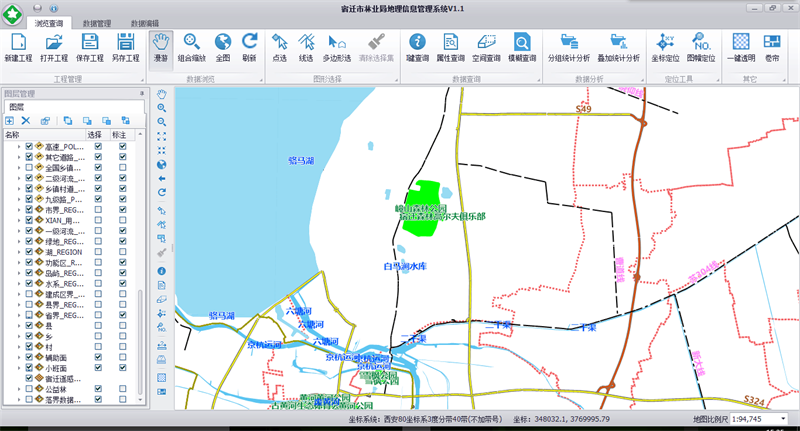Toggle visibility of 高速_POL layer
The image size is (800, 431).
29,146
